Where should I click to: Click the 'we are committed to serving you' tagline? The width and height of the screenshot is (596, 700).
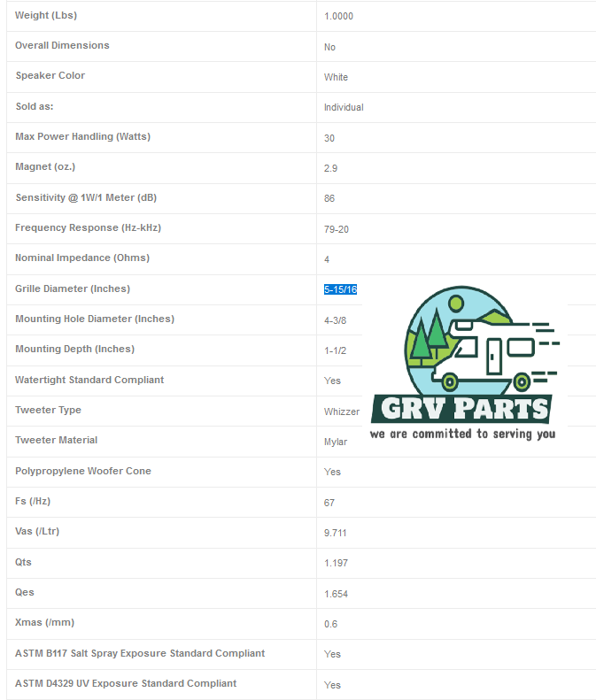[x=462, y=434]
